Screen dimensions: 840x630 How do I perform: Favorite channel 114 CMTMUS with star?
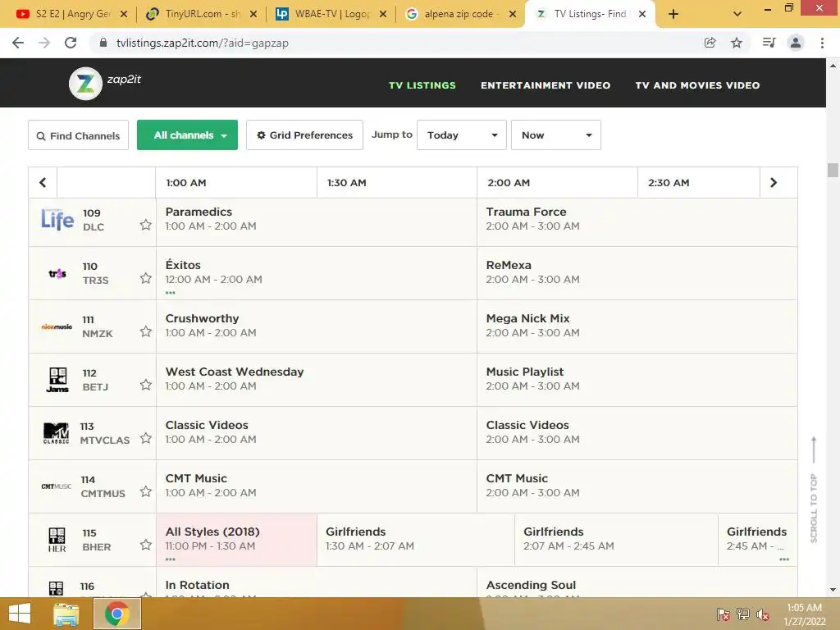[146, 491]
